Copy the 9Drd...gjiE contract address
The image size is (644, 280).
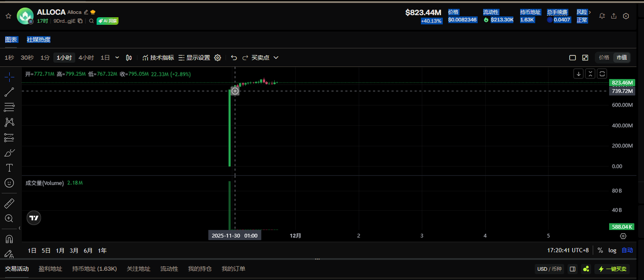[80, 21]
